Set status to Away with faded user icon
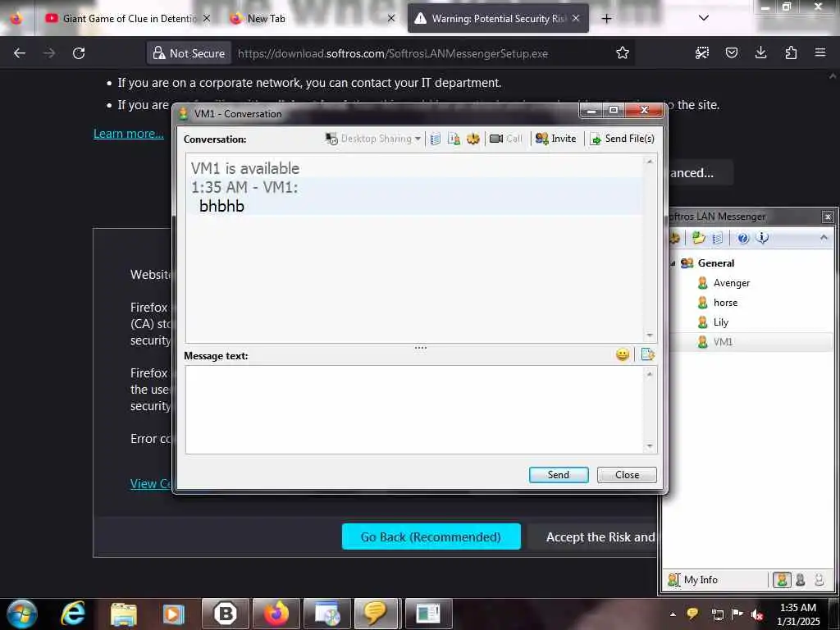 pos(819,580)
